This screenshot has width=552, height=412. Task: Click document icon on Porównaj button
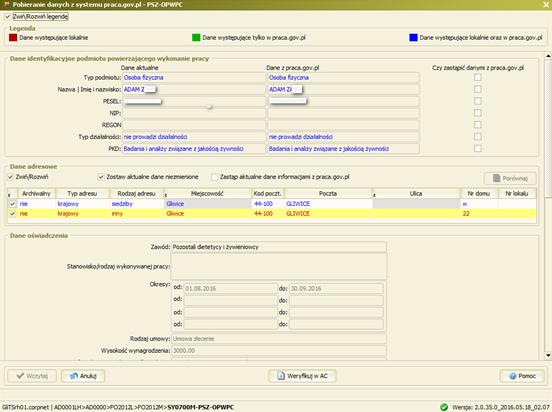496,178
